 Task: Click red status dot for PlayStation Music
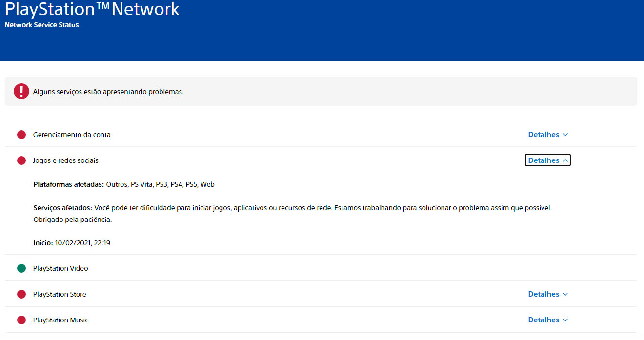pos(21,320)
